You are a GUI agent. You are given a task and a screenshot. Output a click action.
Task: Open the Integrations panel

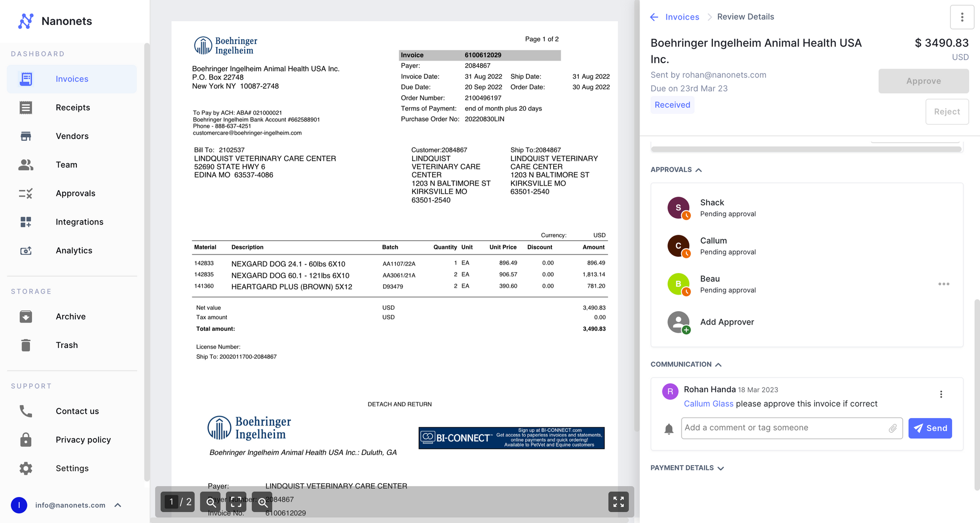[x=79, y=222]
